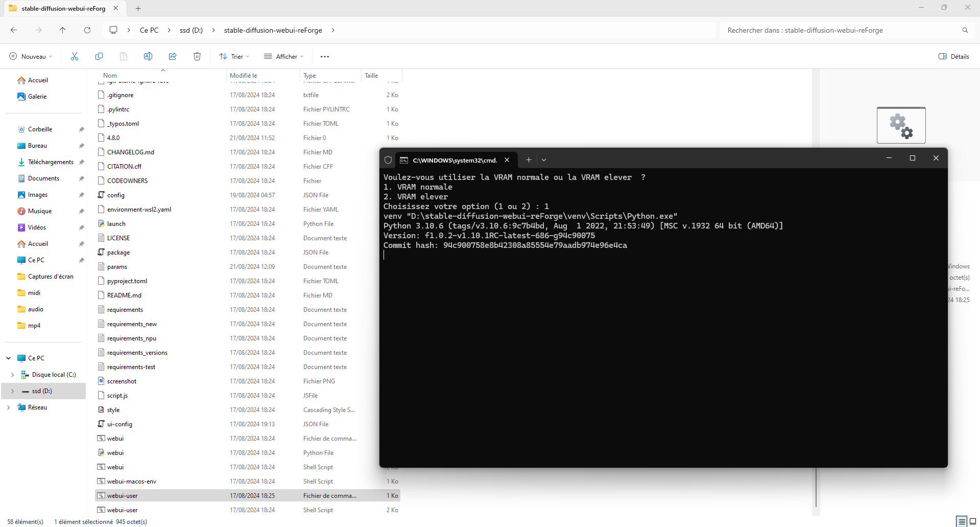Toggle the Détails pane button
980x527 pixels.
(954, 56)
